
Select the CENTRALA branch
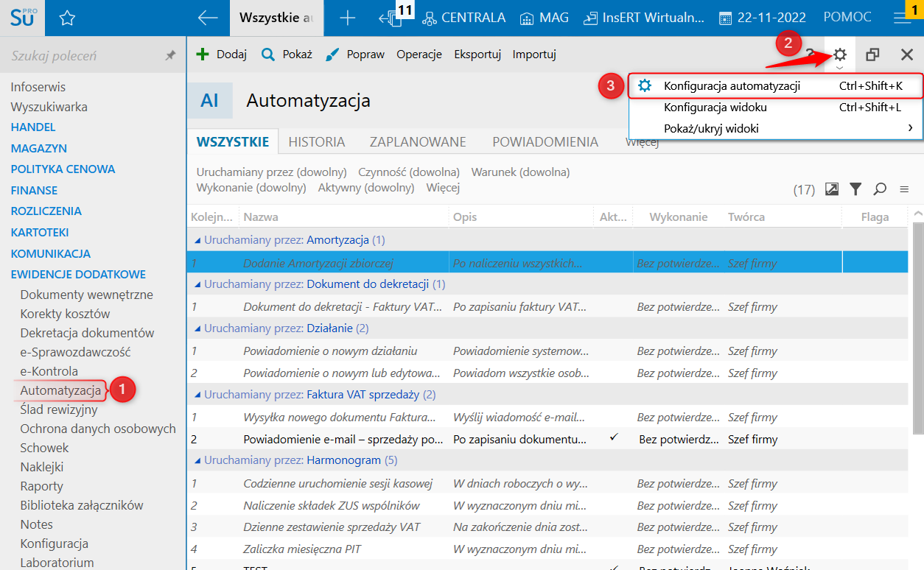point(463,18)
